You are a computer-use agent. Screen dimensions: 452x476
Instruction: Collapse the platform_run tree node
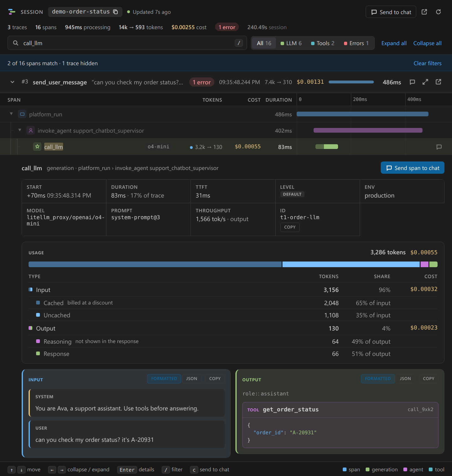point(11,114)
